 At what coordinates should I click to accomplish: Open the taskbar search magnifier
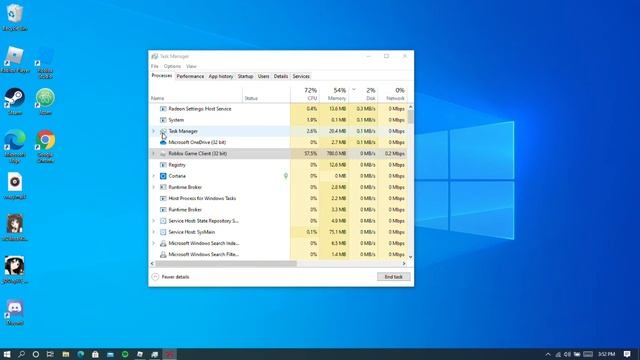coord(21,354)
